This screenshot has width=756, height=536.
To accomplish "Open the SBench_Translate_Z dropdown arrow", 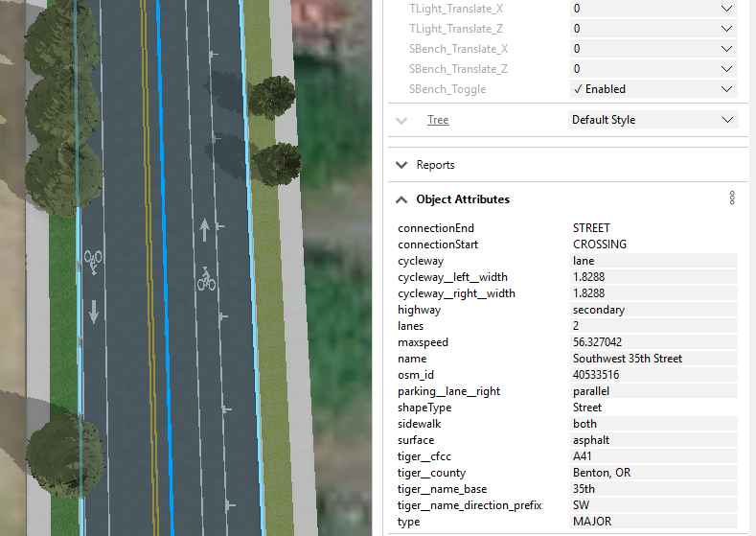I will click(726, 69).
